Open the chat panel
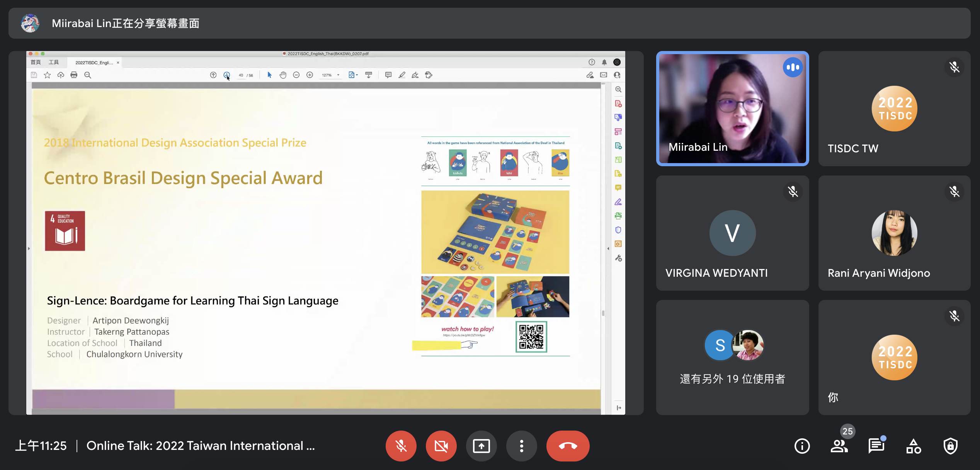The width and height of the screenshot is (980, 470). click(876, 446)
